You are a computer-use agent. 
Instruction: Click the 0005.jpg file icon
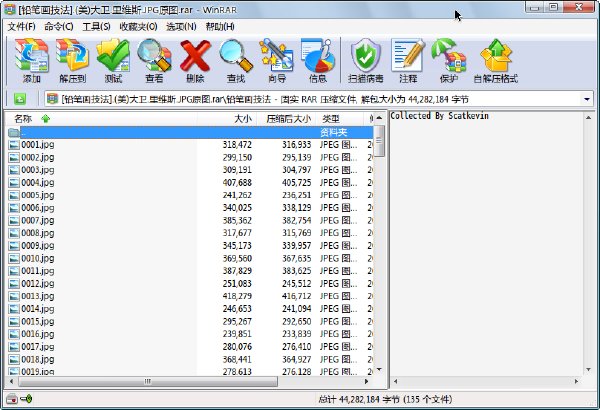tap(14, 195)
